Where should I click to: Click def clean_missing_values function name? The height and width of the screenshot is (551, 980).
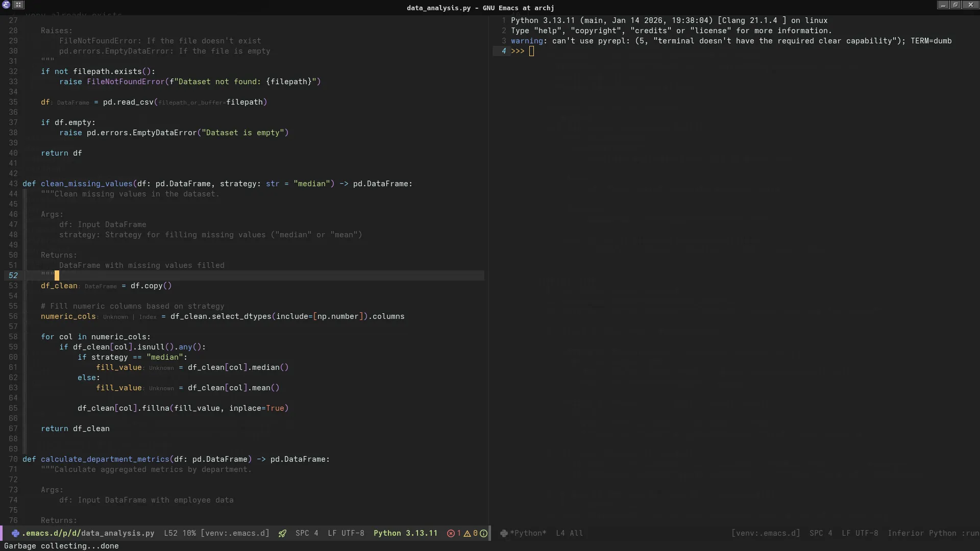[x=87, y=184]
